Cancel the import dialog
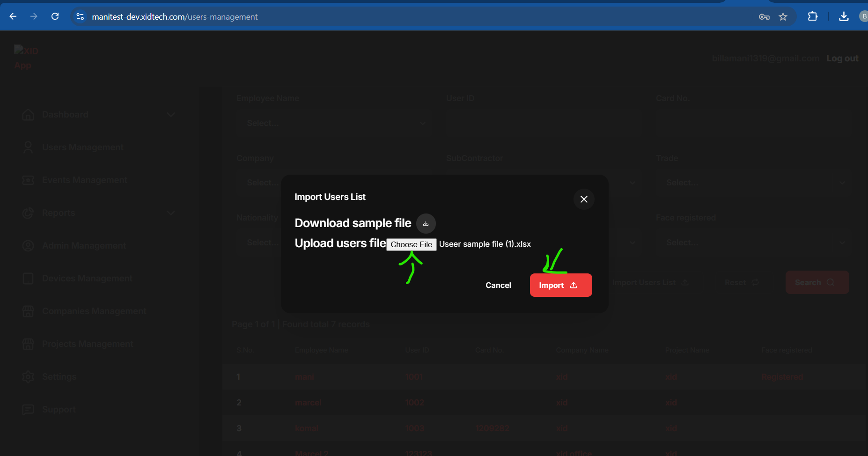This screenshot has width=868, height=456. pos(498,285)
